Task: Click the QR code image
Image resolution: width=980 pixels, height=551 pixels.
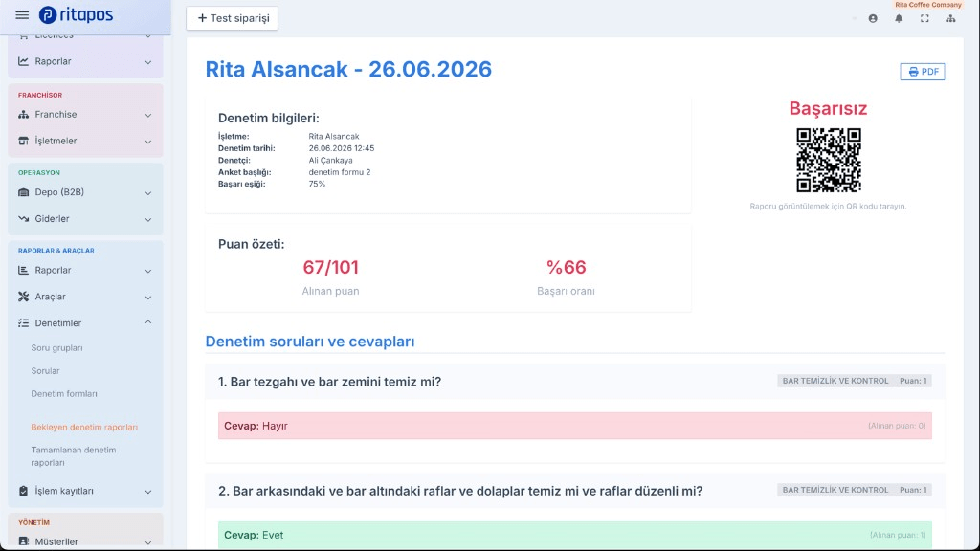Action: 828,160
